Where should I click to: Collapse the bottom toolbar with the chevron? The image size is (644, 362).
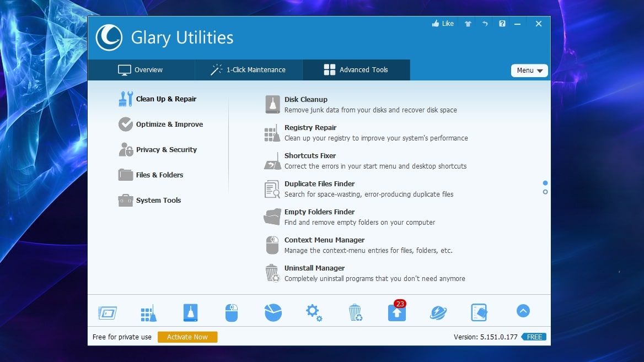click(522, 311)
